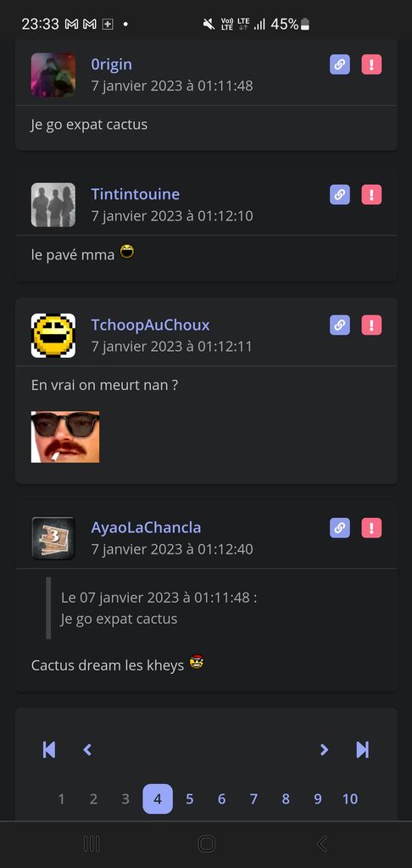Go to next page arrow

click(324, 749)
